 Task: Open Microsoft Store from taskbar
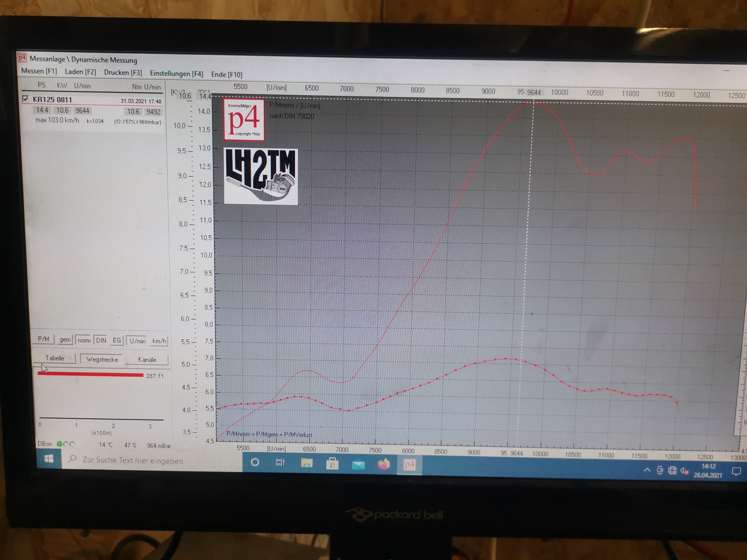click(332, 464)
